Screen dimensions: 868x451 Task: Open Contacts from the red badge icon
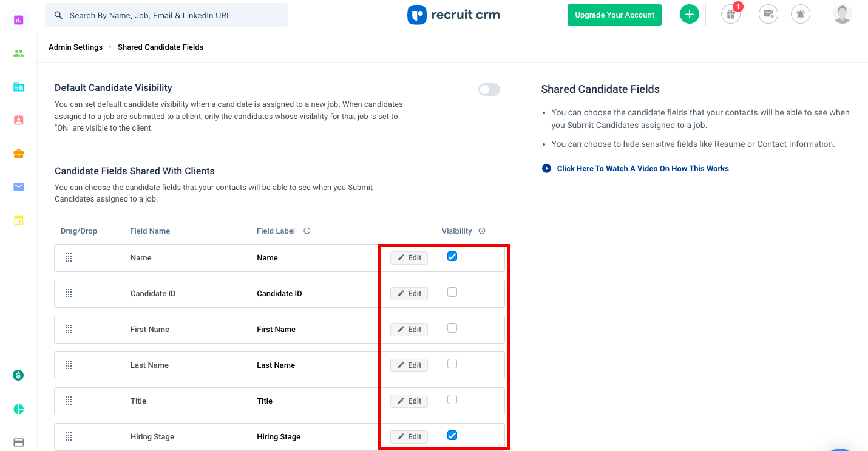point(18,120)
